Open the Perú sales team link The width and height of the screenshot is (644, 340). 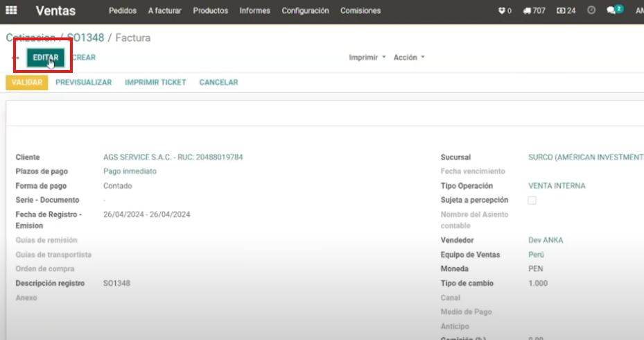pyautogui.click(x=536, y=255)
